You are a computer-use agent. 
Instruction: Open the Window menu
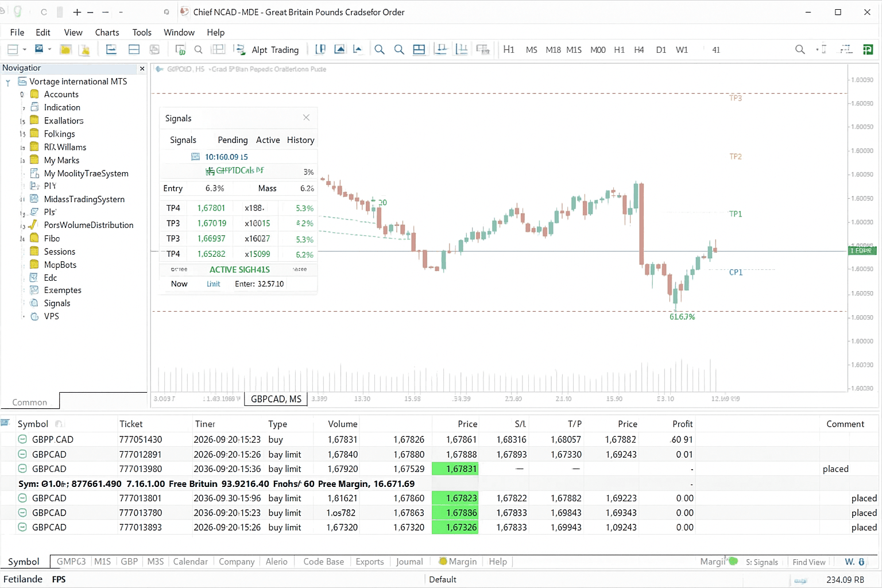[179, 33]
